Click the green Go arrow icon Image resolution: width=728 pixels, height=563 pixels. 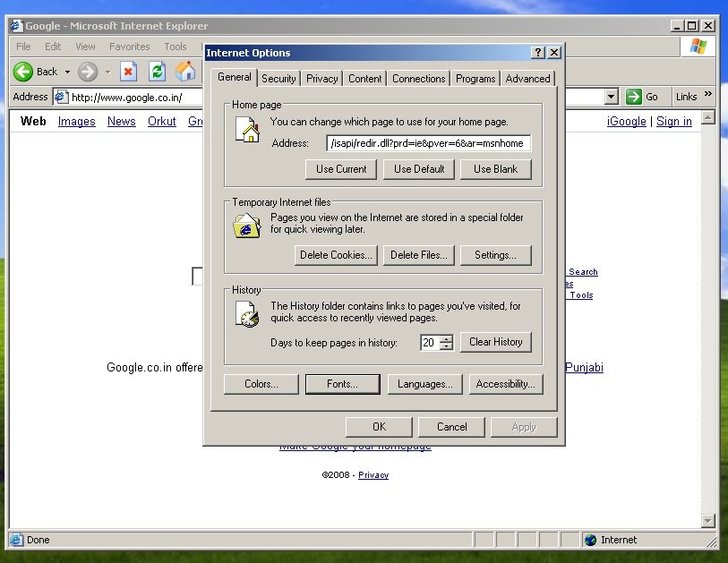[633, 97]
